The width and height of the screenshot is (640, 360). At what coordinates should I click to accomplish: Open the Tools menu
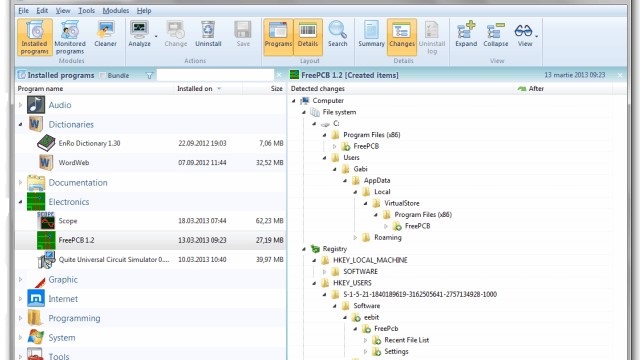[x=86, y=11]
